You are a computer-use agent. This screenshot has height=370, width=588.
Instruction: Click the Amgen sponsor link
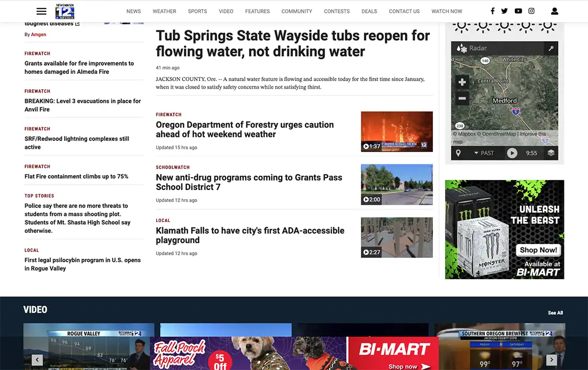pyautogui.click(x=38, y=35)
